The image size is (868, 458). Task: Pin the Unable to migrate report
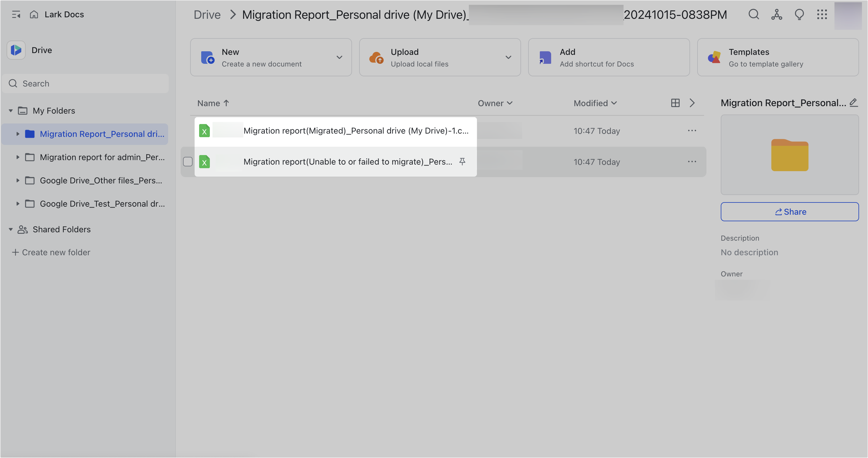[462, 162]
